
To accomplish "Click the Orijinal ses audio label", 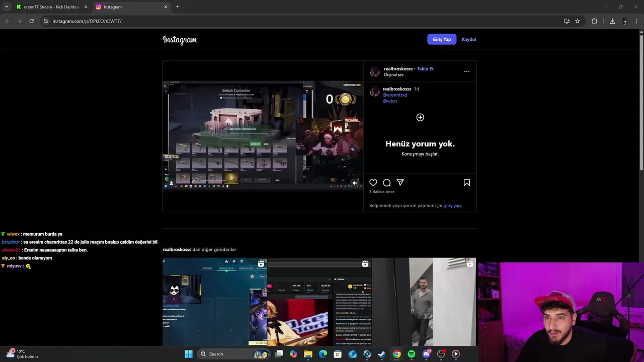I will point(393,75).
